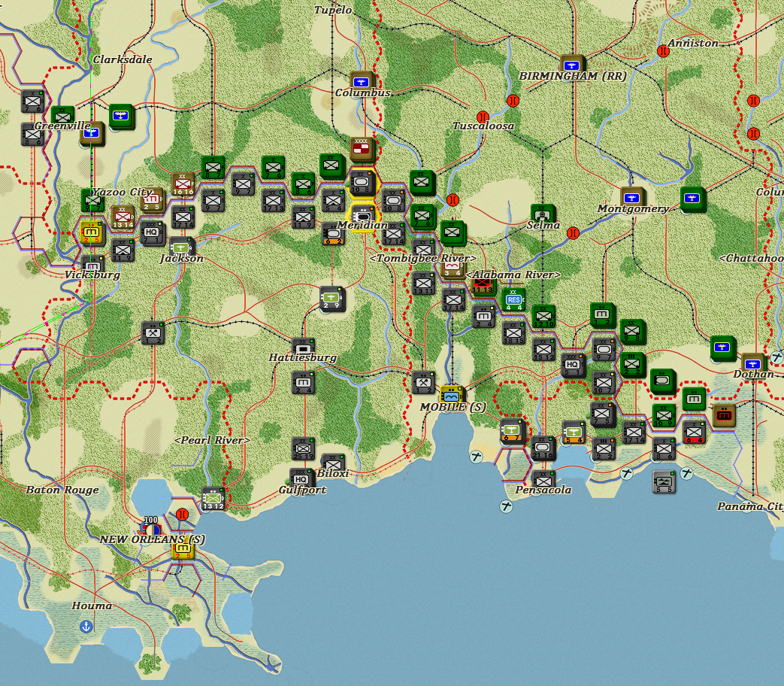784x686 pixels.
Task: Select the infantry unit marked 18 15
Action: (513, 332)
